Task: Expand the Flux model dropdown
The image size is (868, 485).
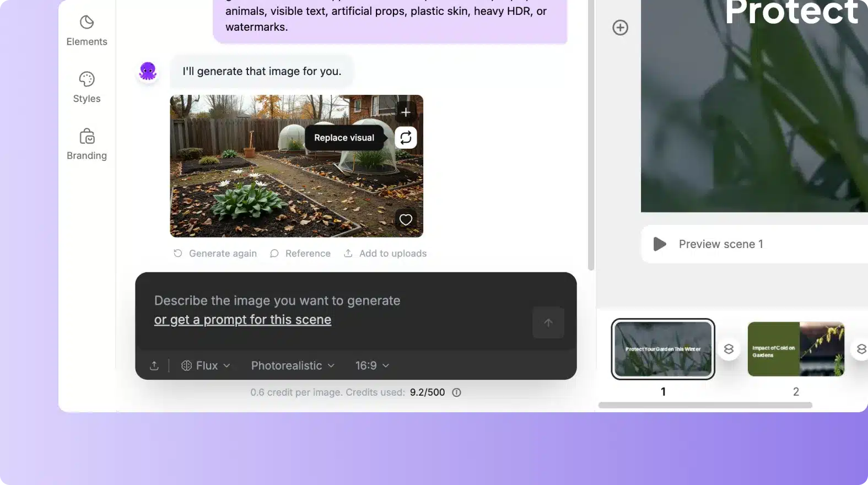Action: tap(206, 366)
